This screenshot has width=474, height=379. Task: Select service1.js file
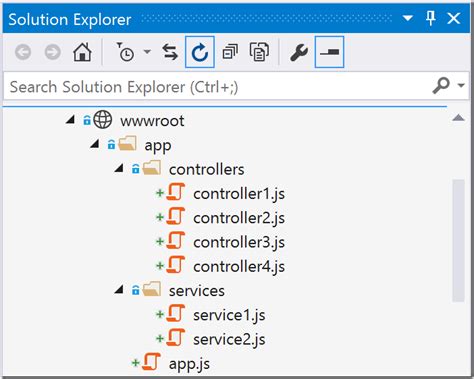point(229,315)
